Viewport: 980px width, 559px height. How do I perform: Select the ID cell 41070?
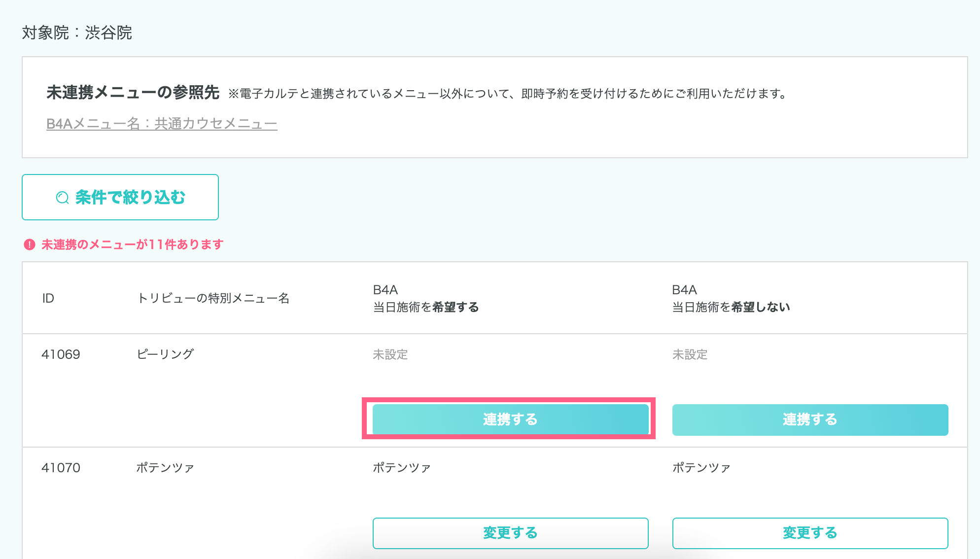61,468
